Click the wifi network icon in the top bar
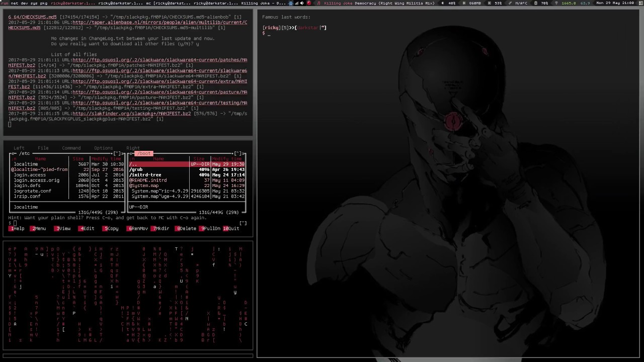 click(557, 3)
